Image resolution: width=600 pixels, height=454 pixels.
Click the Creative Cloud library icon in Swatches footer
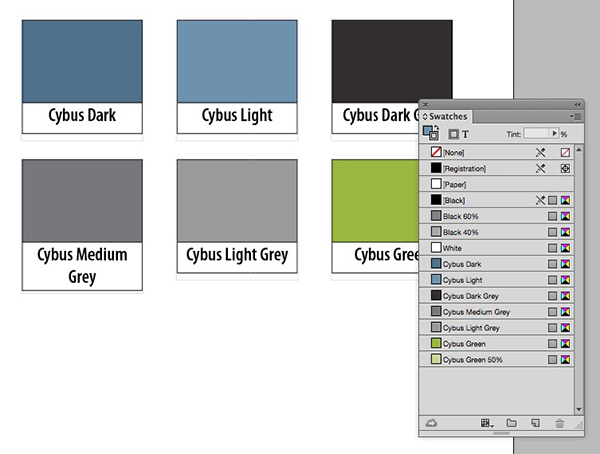[x=432, y=423]
